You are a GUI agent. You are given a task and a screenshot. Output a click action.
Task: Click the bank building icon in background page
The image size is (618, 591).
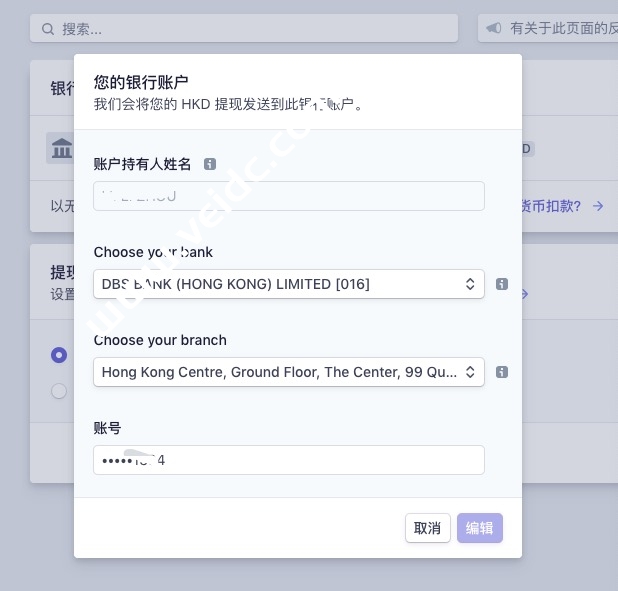pyautogui.click(x=60, y=148)
